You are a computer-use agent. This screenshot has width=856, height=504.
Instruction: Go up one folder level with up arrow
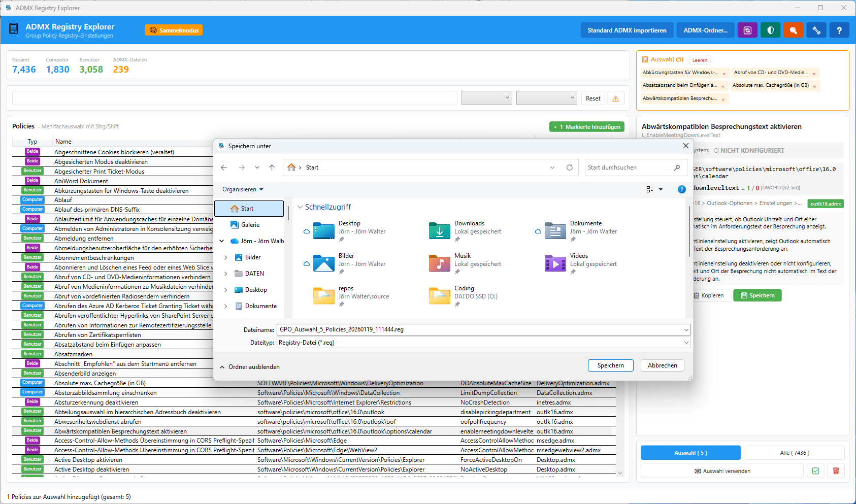pyautogui.click(x=272, y=167)
